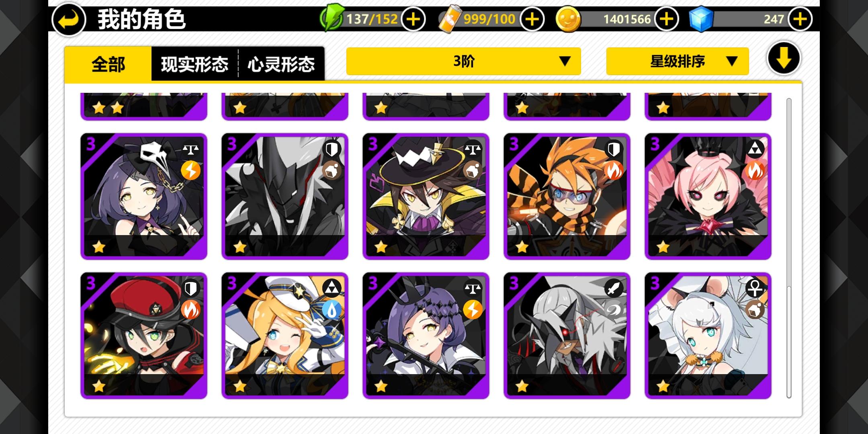Tap the yellow back arrow icon

pos(69,19)
